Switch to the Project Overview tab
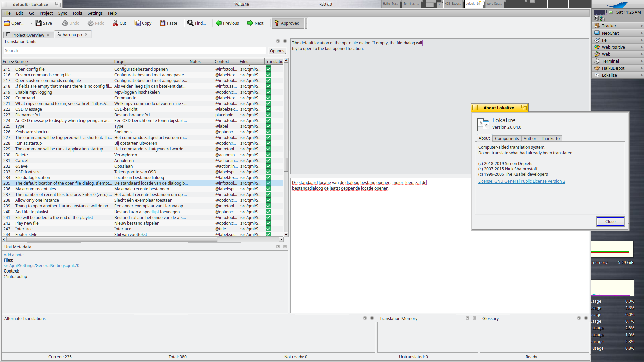The image size is (644, 362). click(28, 35)
